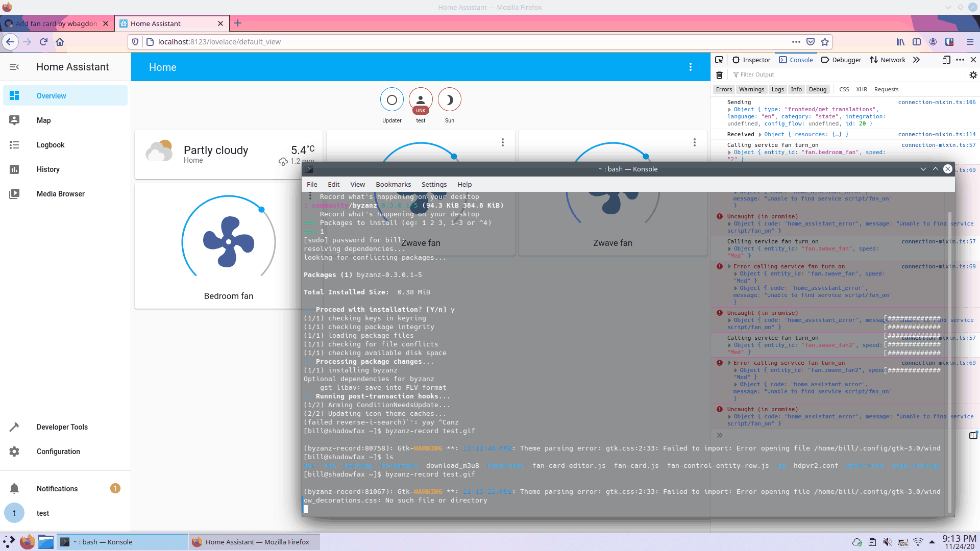Switch to the DevTools Network tab

click(x=888, y=60)
